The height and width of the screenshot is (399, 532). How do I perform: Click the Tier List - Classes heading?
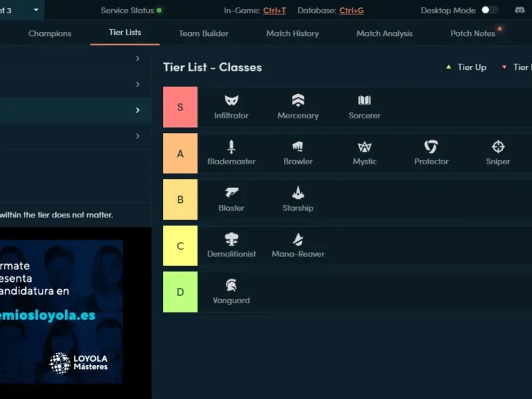tap(212, 67)
